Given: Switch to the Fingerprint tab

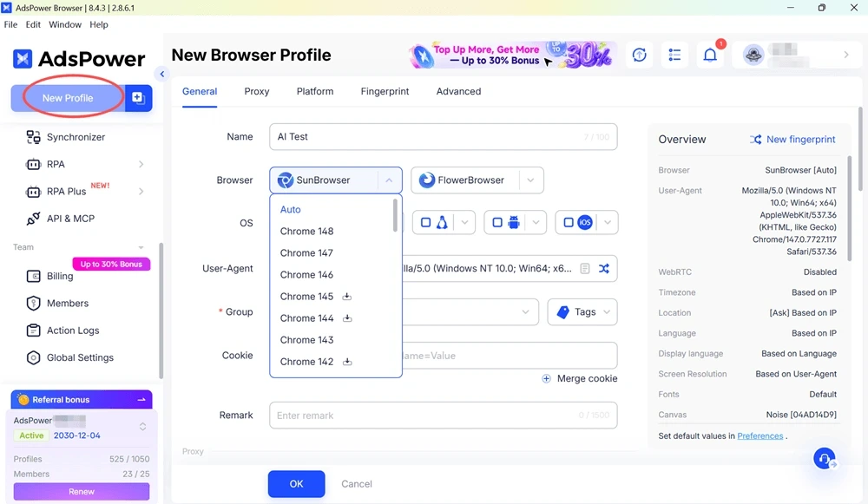Looking at the screenshot, I should (x=385, y=91).
